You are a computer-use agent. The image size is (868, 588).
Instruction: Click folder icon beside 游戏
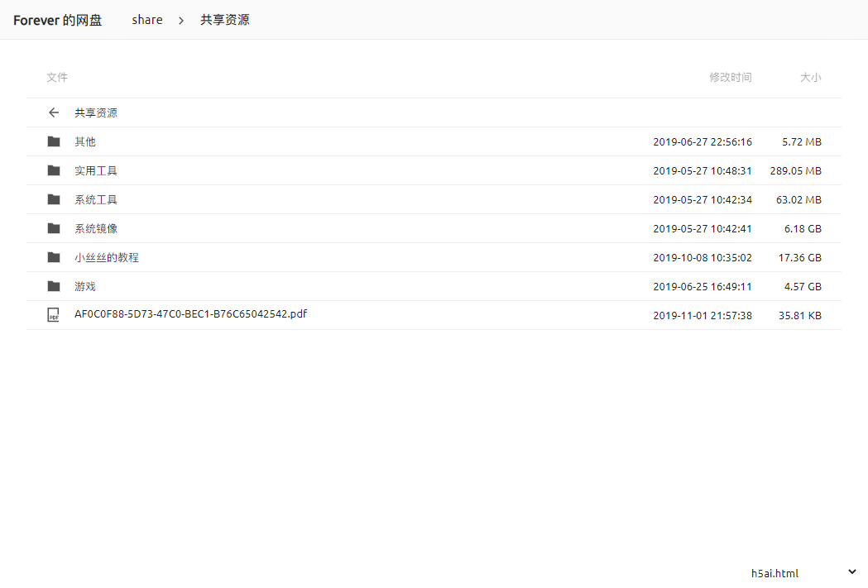(54, 286)
